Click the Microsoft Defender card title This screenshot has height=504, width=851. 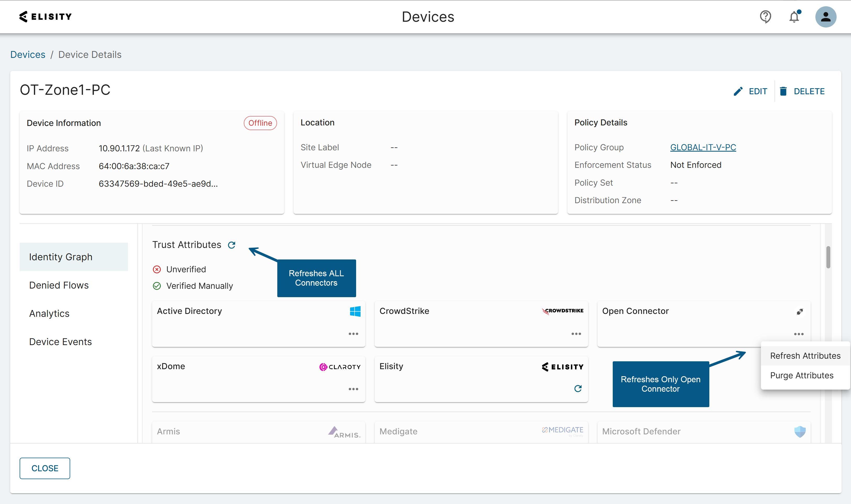[641, 431]
